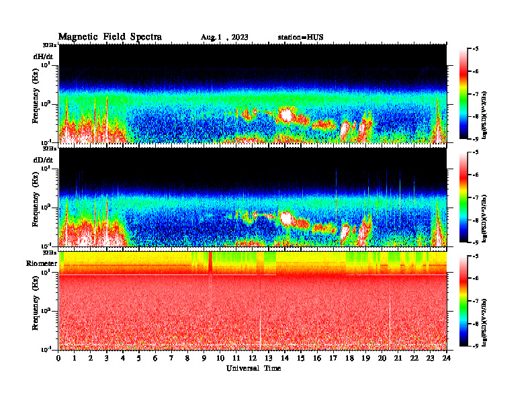Click the Riometer spectrogram plot

(253, 301)
